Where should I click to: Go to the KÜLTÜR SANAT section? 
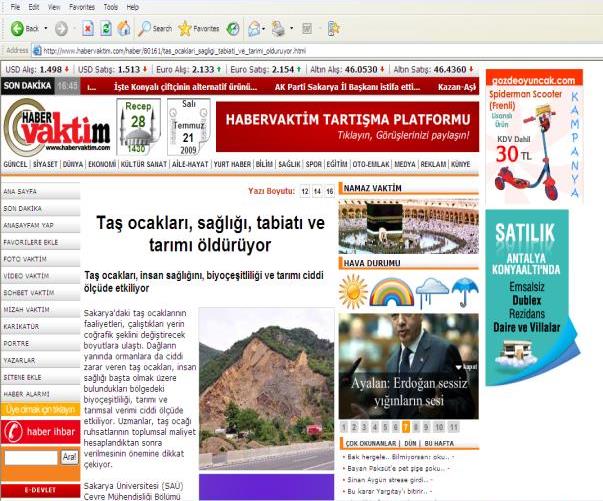[144, 164]
